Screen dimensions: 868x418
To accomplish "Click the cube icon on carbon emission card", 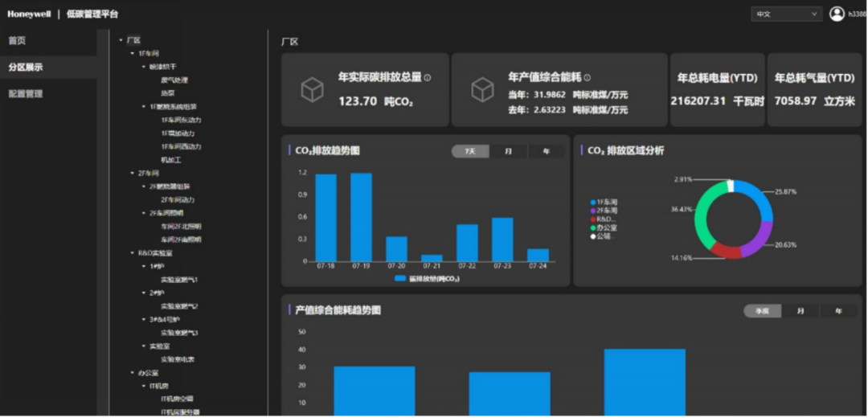I will [x=312, y=90].
